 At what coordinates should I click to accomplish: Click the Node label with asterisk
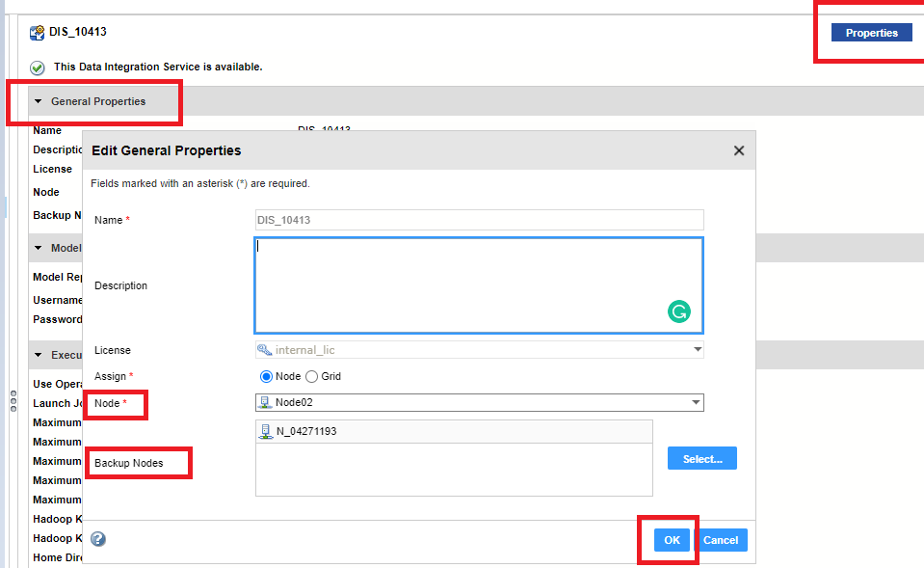click(110, 403)
